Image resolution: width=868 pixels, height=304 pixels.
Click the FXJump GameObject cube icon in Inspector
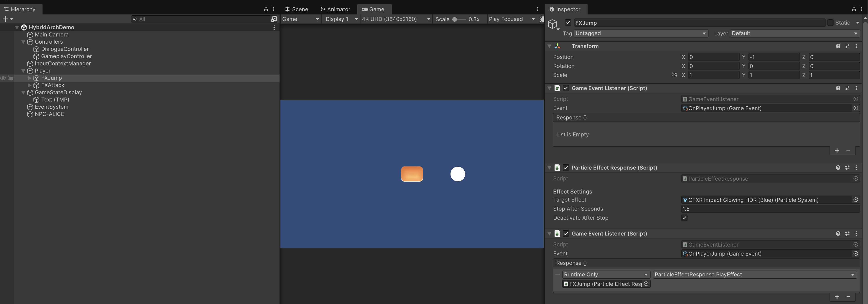[x=552, y=24]
